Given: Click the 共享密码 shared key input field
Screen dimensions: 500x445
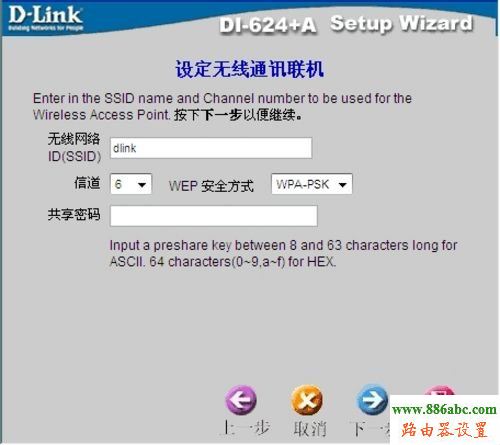Looking at the screenshot, I should 214,216.
